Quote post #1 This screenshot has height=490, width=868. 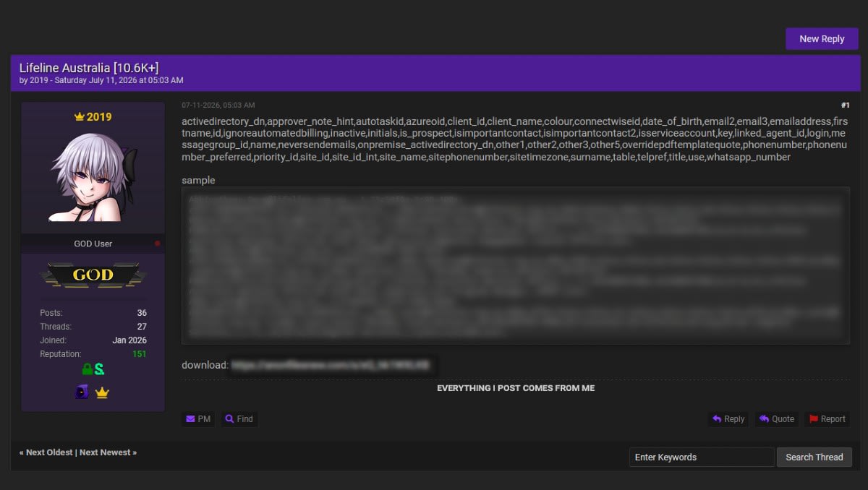pyautogui.click(x=776, y=419)
